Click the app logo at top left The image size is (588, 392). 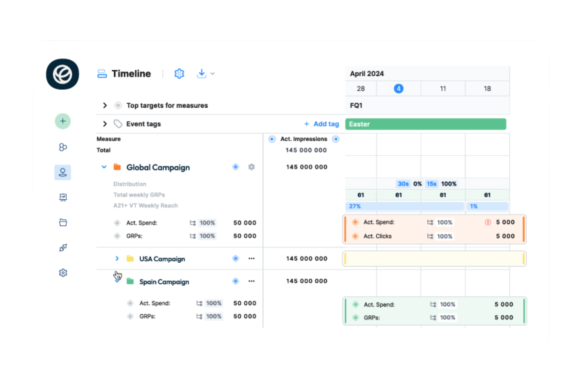(x=62, y=74)
